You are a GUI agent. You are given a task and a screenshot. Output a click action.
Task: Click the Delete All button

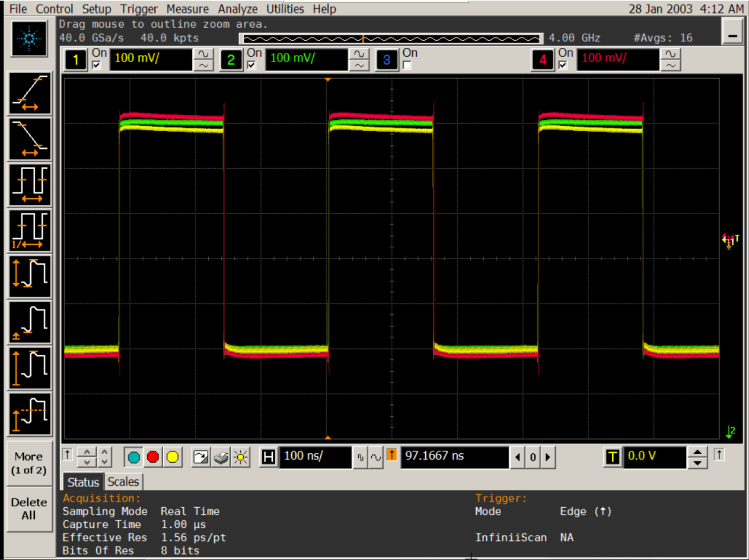(28, 508)
